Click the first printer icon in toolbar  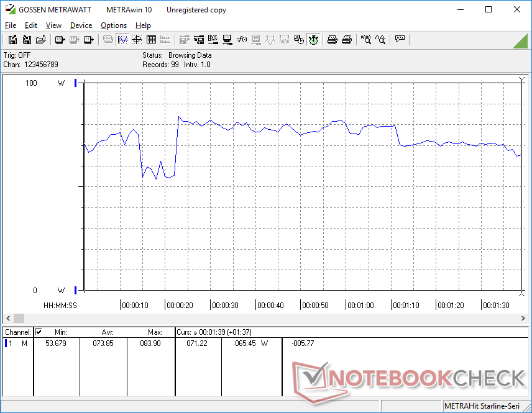pos(332,40)
